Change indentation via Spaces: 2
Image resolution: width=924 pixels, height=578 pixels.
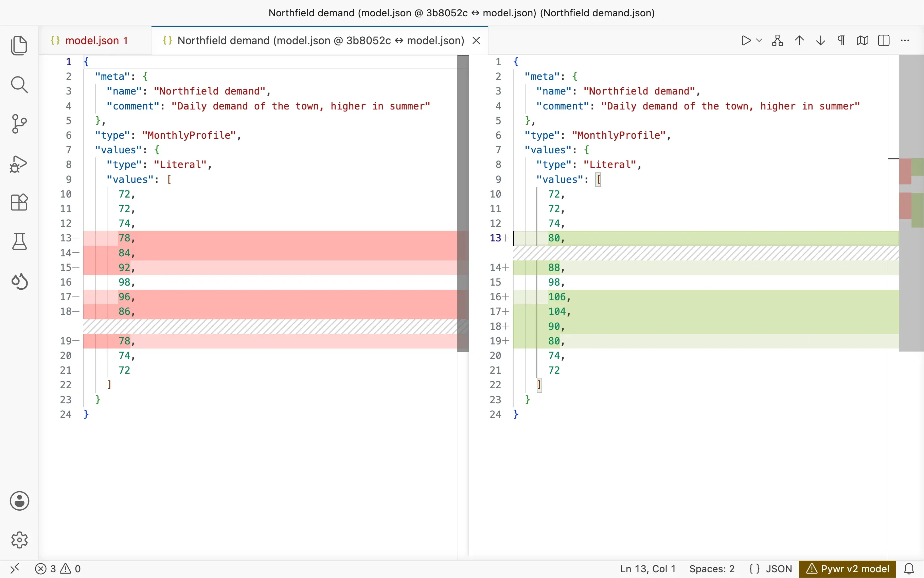click(x=712, y=568)
